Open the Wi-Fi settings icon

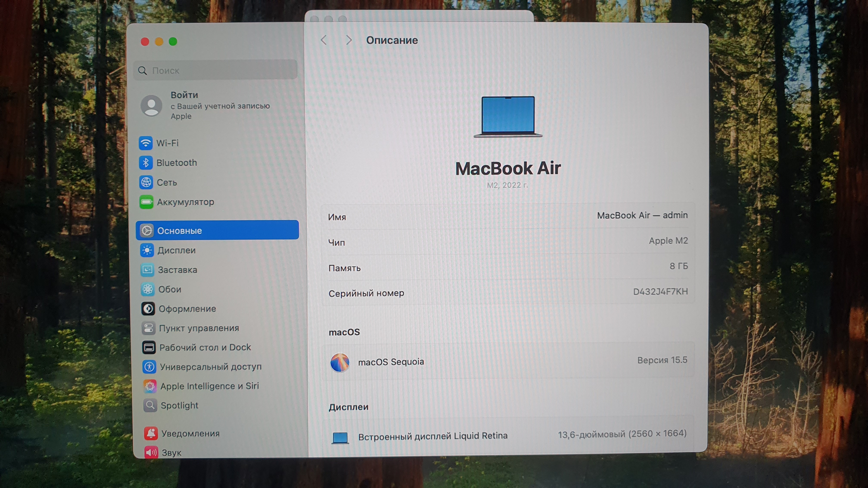[x=146, y=143]
